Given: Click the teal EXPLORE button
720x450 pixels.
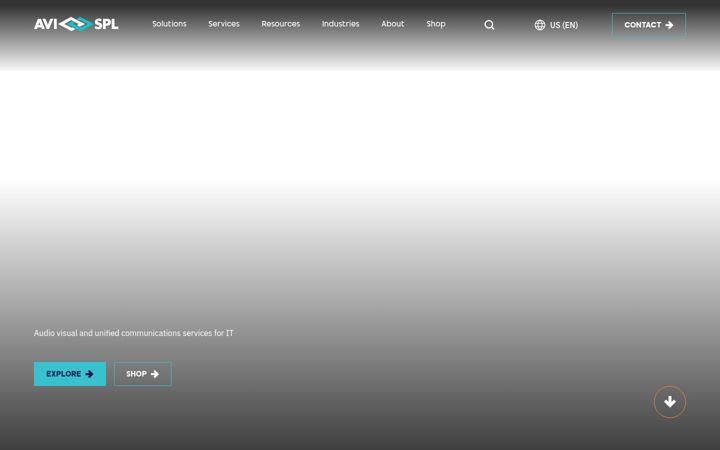Looking at the screenshot, I should [x=70, y=374].
